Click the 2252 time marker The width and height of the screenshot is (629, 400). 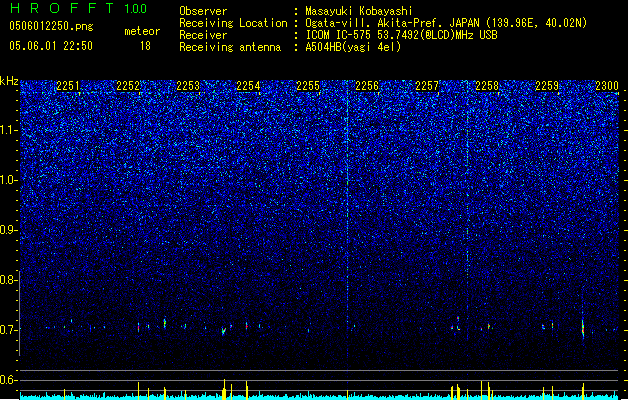tap(128, 86)
